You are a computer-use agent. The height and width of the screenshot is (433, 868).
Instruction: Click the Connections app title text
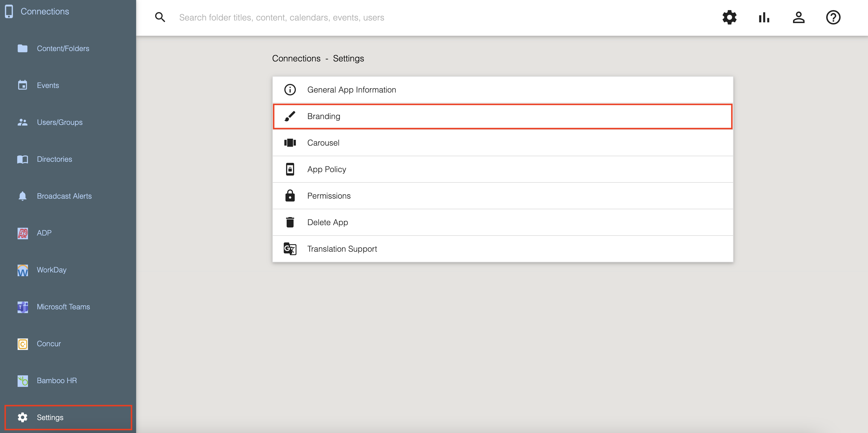pos(45,12)
